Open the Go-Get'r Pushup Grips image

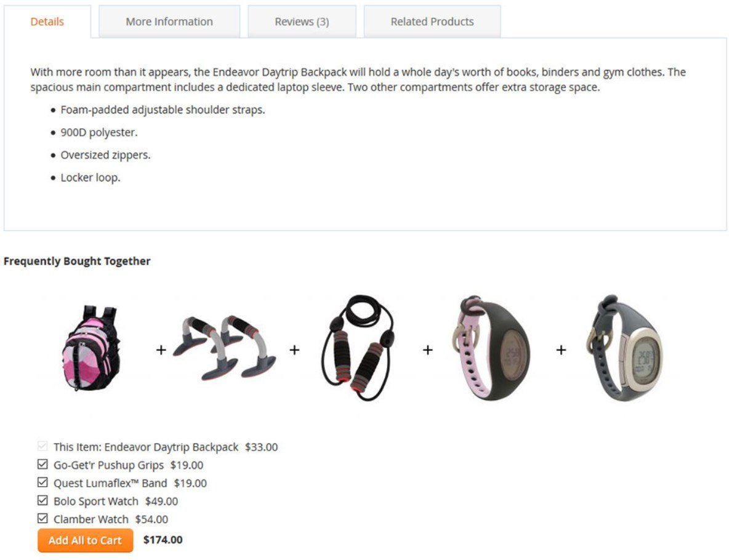(x=225, y=348)
